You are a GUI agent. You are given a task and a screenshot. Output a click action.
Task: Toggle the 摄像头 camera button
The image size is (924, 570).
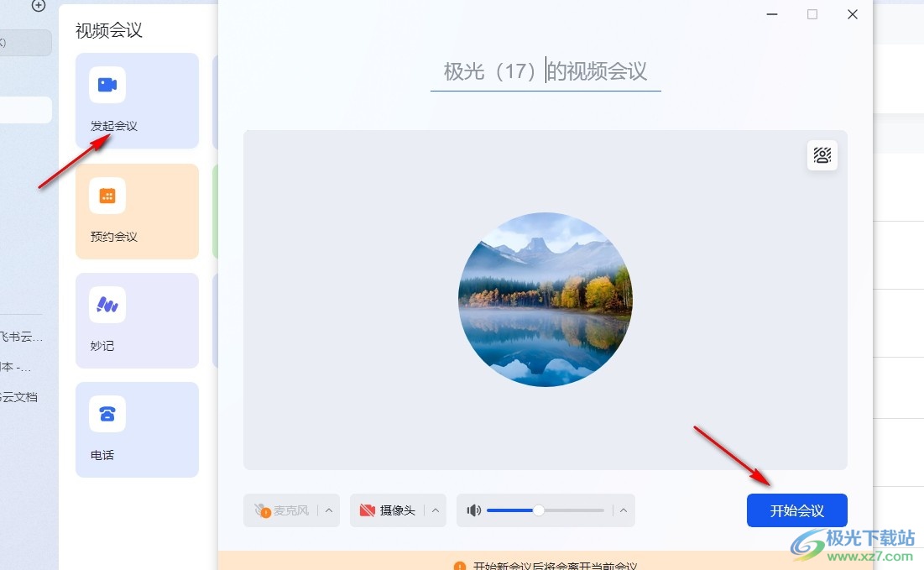pyautogui.click(x=388, y=510)
